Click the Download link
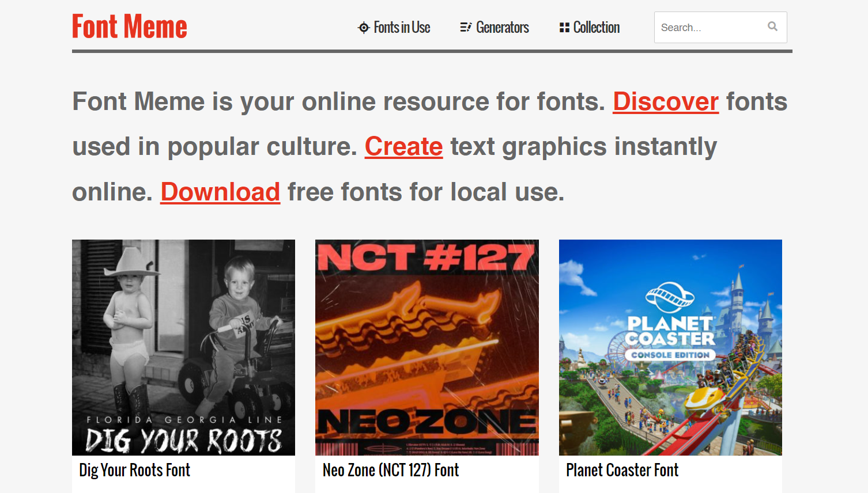 point(220,192)
